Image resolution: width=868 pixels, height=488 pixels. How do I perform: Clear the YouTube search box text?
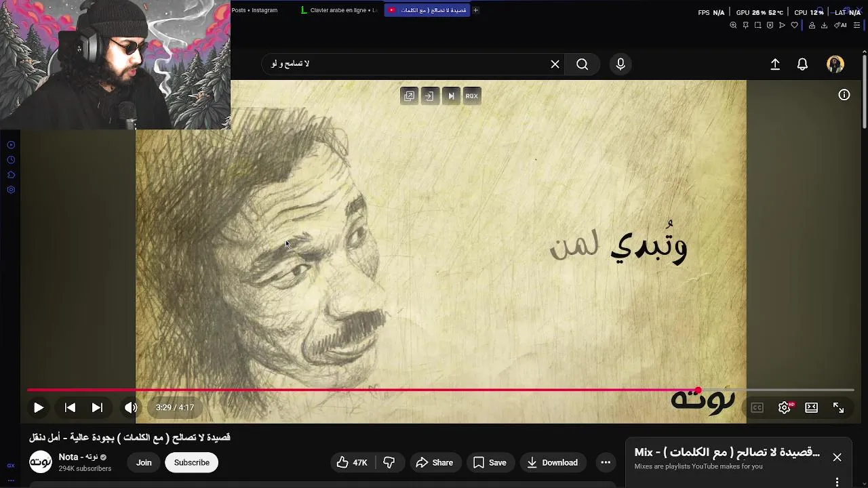tap(555, 64)
